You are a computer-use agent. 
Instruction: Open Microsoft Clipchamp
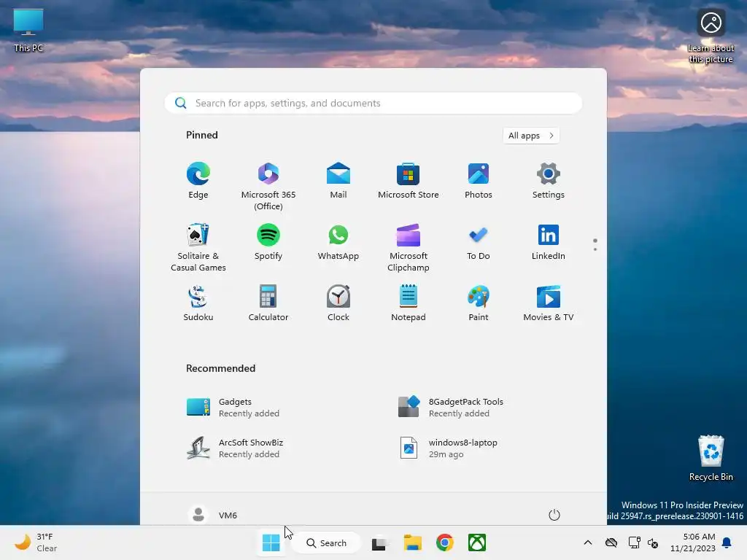(409, 248)
